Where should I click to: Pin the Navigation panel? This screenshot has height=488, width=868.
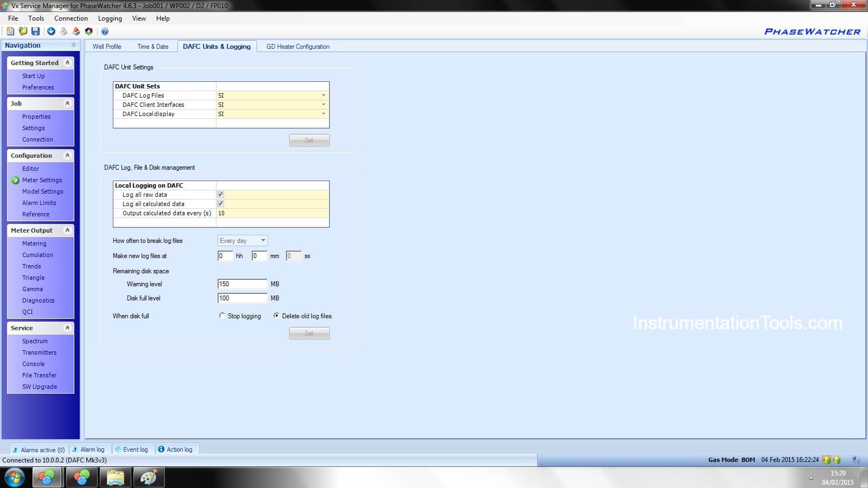pos(73,46)
